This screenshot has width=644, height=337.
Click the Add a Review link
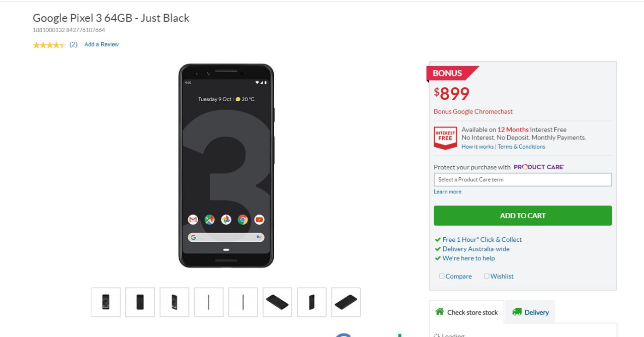[x=102, y=45]
